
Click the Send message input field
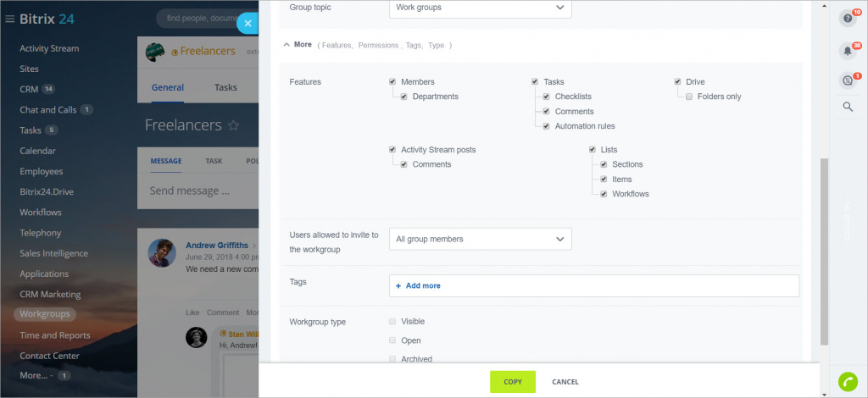[198, 191]
